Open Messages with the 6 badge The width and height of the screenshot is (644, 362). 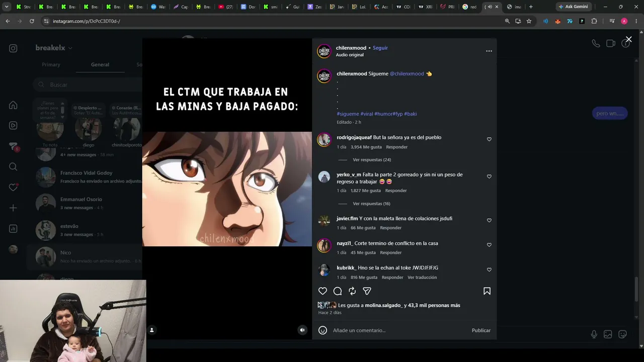tap(13, 146)
